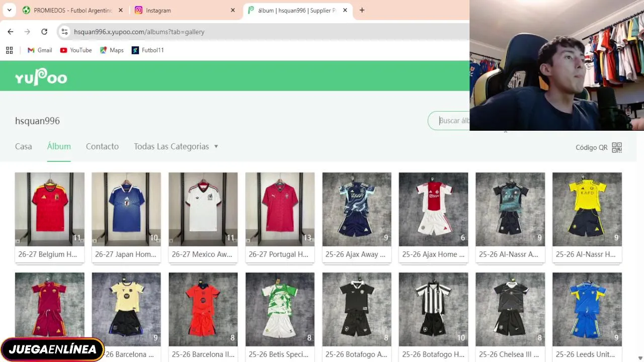Open Maps bookmark

pos(112,50)
